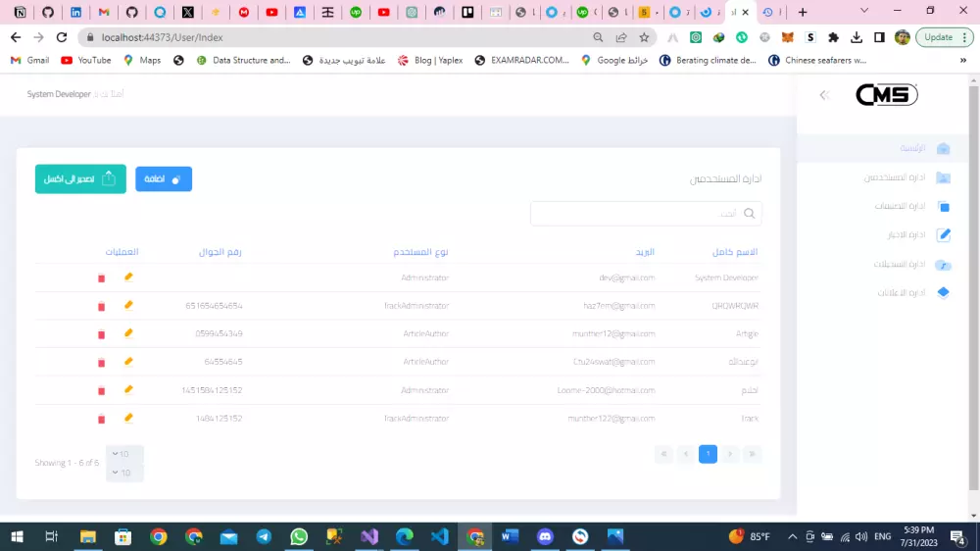Delete user munther12@gmail.com with trash icon
The width and height of the screenshot is (980, 551).
pos(101,334)
